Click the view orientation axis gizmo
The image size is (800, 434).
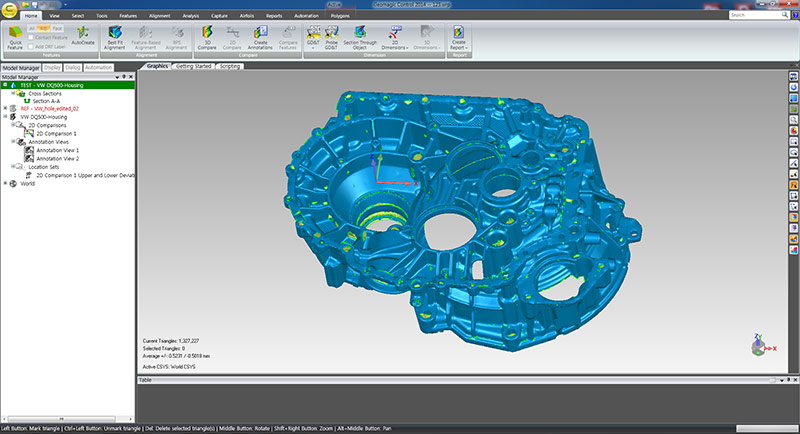click(x=759, y=346)
